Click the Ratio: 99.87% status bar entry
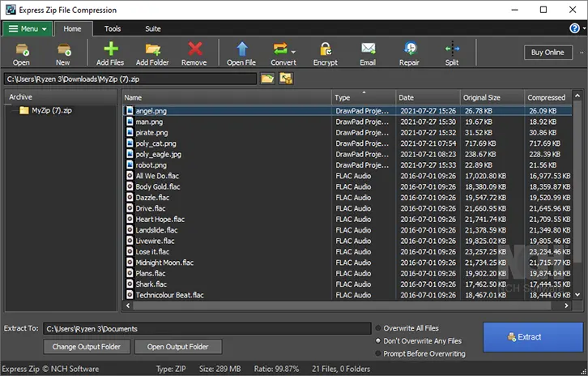This screenshot has height=376, width=588. (x=276, y=369)
